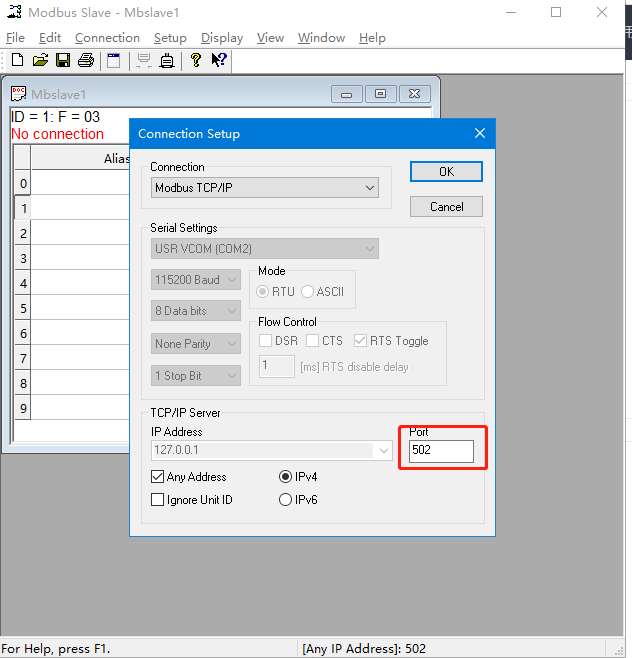
Task: Select the IPv6 radio button
Action: point(286,499)
